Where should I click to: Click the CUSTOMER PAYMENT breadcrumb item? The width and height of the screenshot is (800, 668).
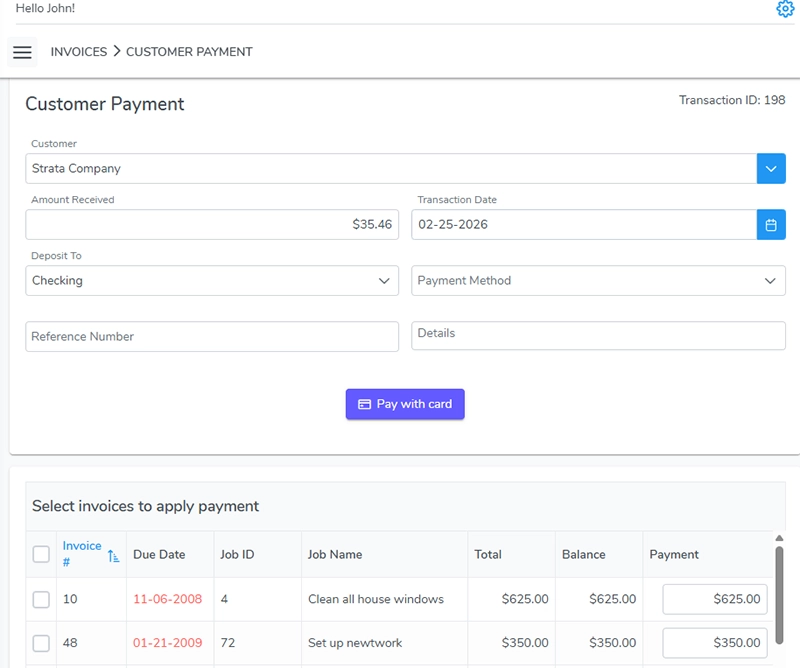coord(189,52)
